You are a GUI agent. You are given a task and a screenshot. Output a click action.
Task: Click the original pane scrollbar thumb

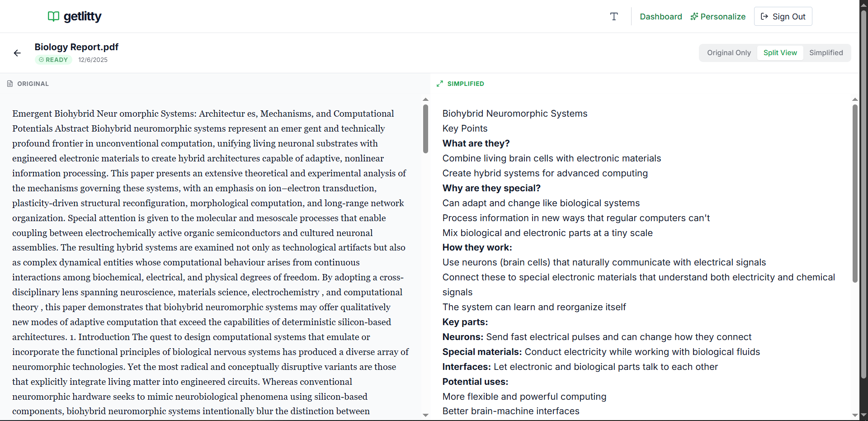(x=425, y=129)
